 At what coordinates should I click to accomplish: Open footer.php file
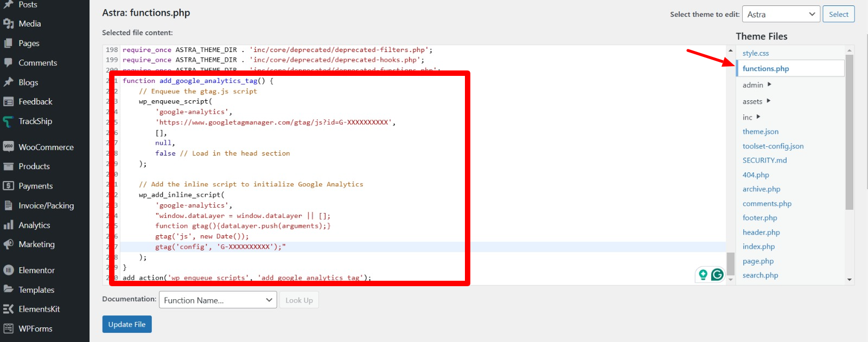[759, 218]
